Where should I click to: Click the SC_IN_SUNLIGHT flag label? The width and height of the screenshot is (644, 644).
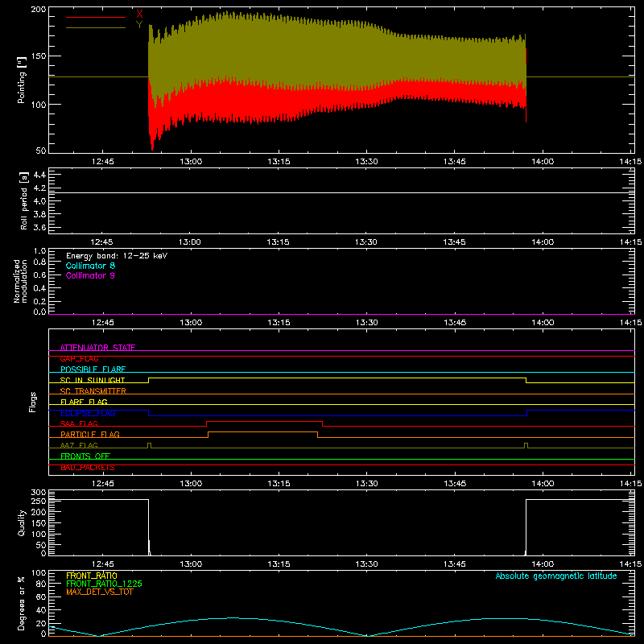93,380
